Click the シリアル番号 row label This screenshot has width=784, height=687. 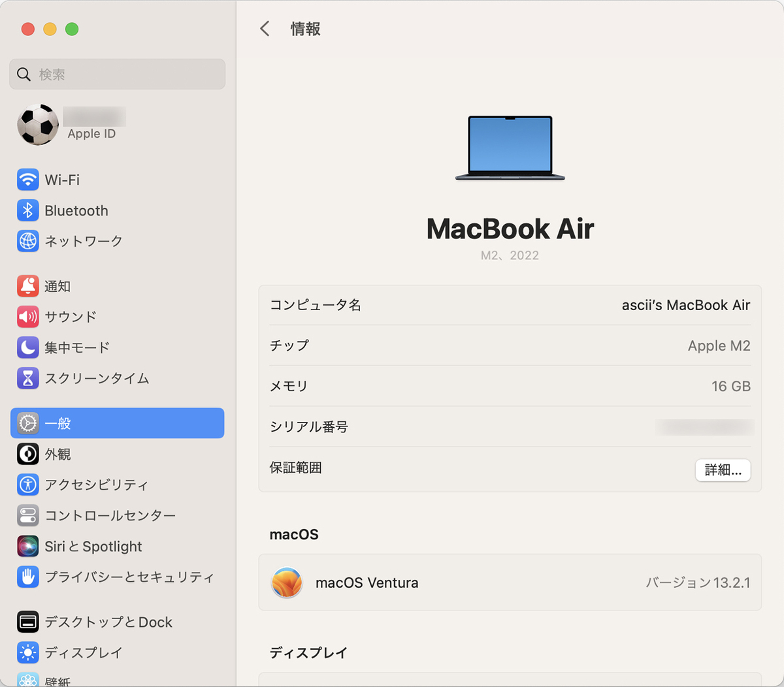point(309,427)
